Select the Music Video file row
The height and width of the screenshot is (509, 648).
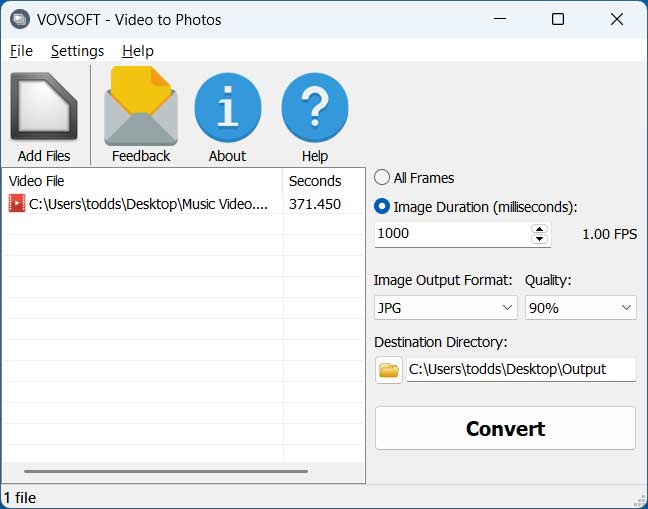(185, 204)
